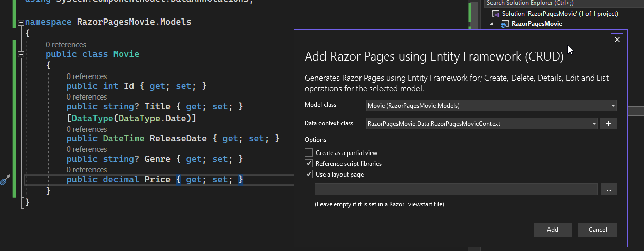Uncheck Reference script libraries

[x=309, y=164]
